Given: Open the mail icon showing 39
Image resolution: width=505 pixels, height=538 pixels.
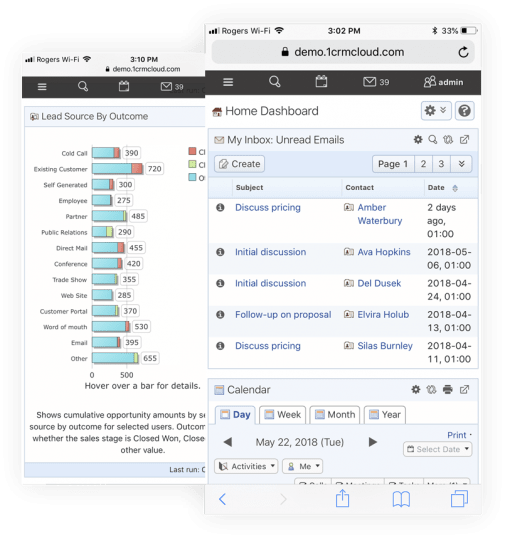Looking at the screenshot, I should pos(376,82).
